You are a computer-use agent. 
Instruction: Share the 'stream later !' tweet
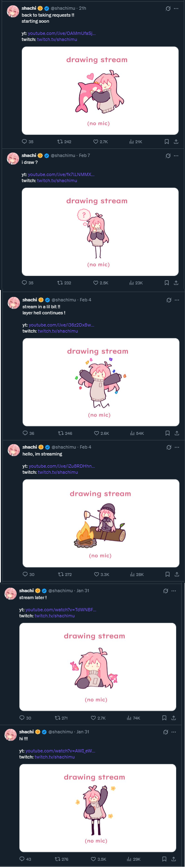coord(174,718)
